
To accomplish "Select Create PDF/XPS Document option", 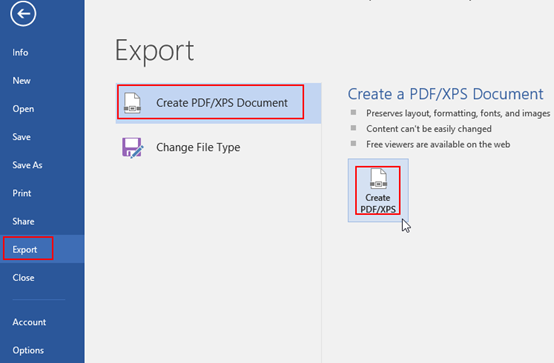I will tap(218, 103).
